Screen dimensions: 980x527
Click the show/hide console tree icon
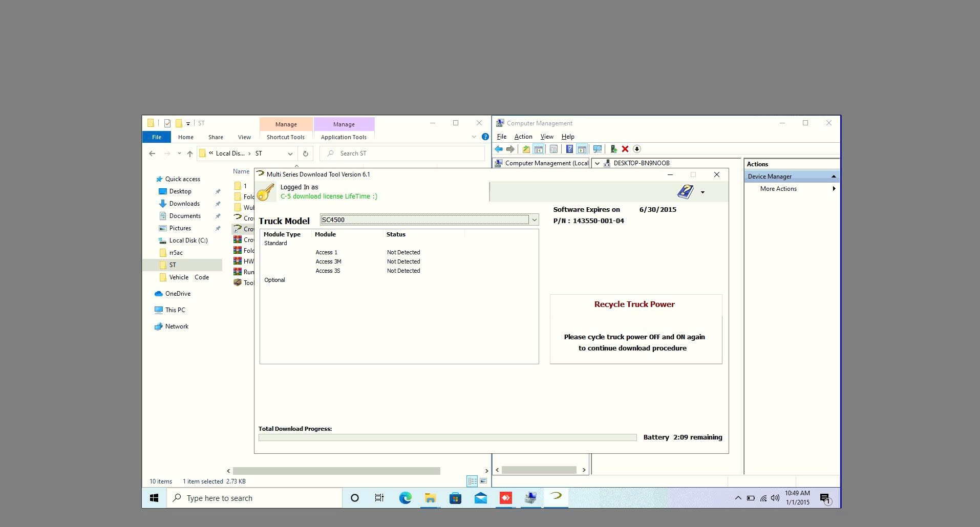pyautogui.click(x=539, y=149)
